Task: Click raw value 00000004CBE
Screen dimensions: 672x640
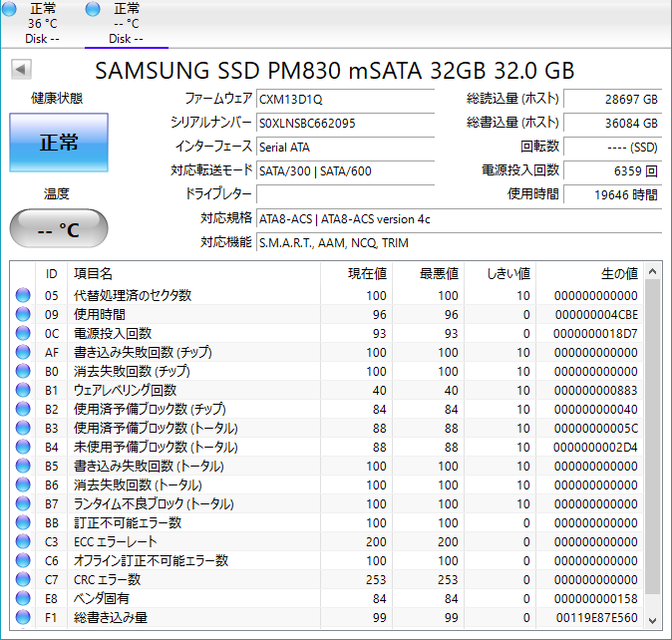Action: pyautogui.click(x=596, y=315)
